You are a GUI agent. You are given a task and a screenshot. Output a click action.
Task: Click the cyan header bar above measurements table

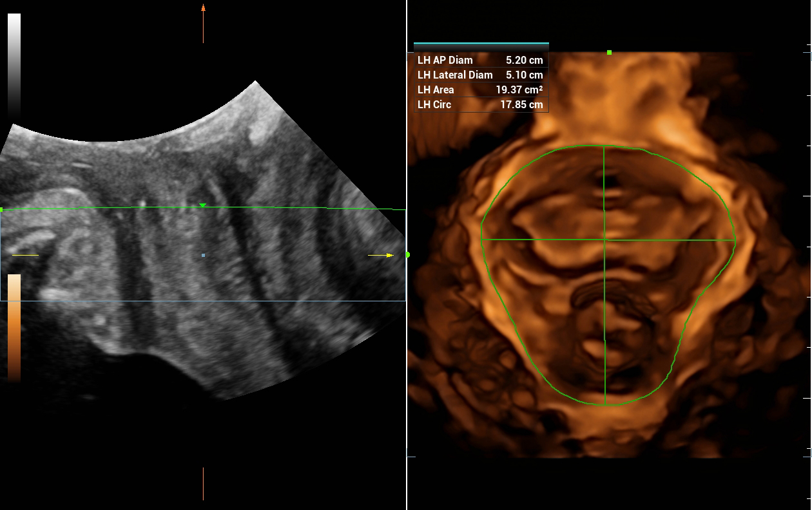click(481, 44)
